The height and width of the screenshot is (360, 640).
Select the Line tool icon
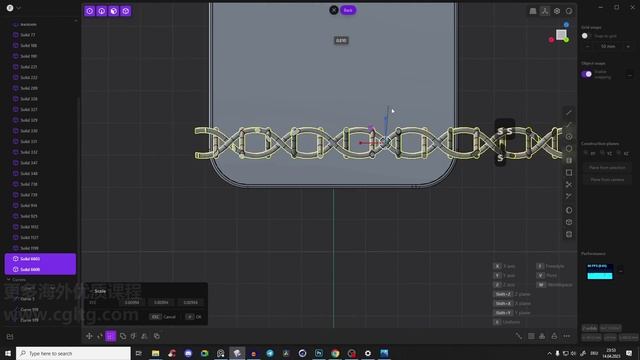tap(569, 113)
